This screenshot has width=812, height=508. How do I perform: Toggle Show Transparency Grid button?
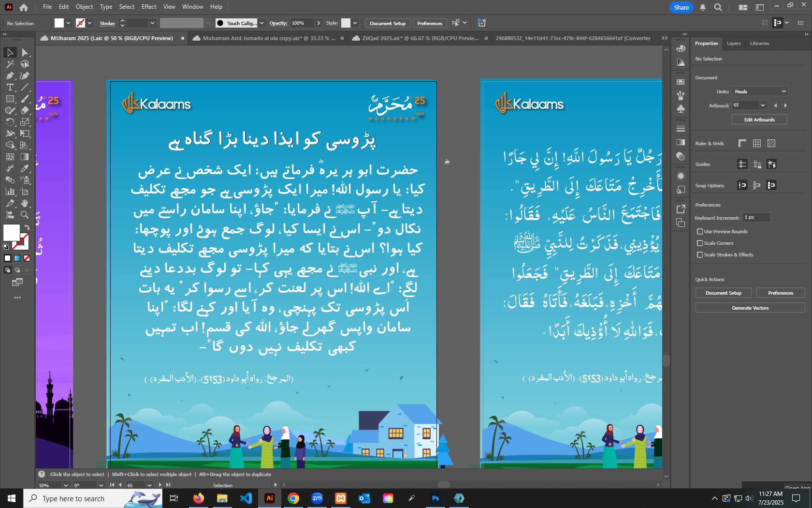[771, 143]
